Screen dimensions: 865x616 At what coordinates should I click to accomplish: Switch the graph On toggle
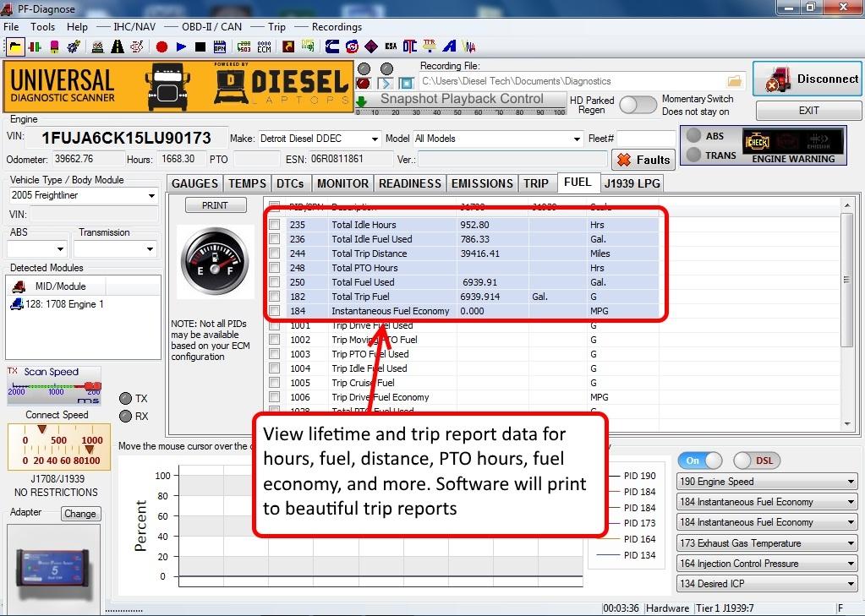click(700, 461)
